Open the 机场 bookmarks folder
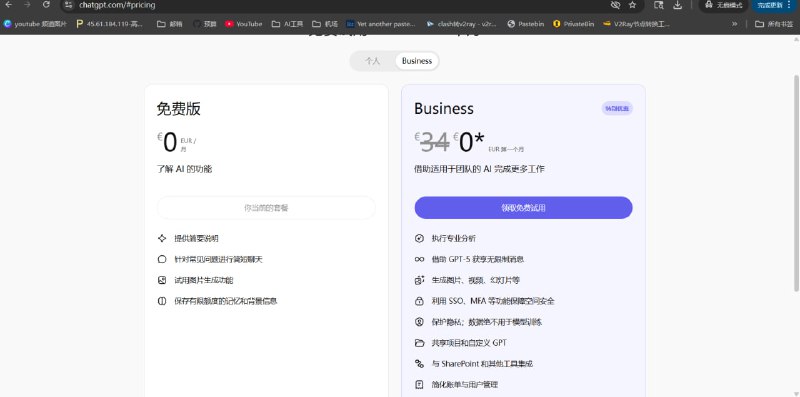800x397 pixels. [325, 24]
